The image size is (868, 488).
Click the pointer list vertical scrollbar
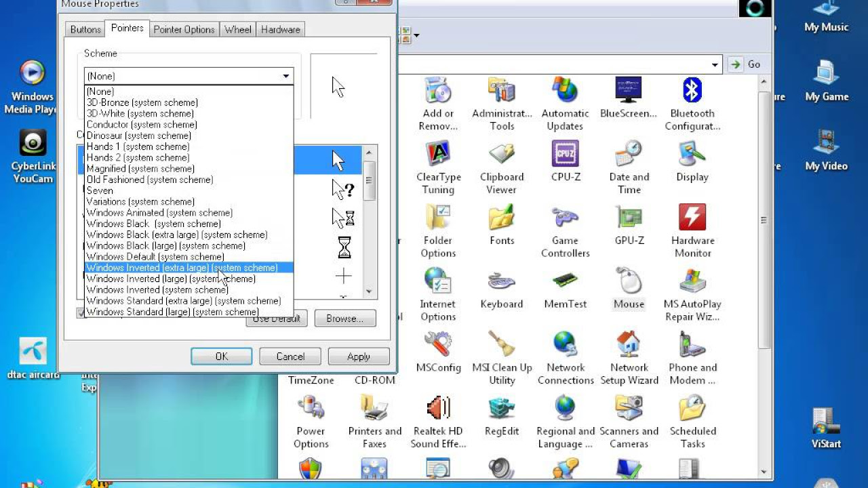point(370,222)
